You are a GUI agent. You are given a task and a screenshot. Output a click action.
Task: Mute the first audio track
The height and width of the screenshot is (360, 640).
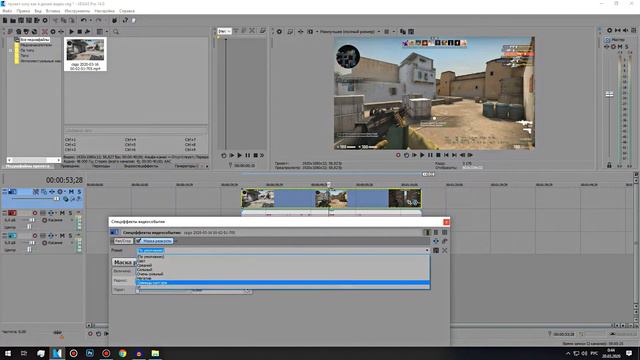pyautogui.click(x=62, y=213)
